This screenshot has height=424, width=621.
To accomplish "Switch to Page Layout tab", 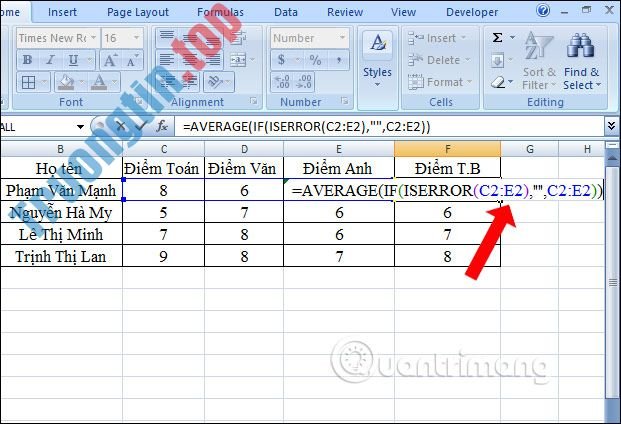I will [x=138, y=12].
